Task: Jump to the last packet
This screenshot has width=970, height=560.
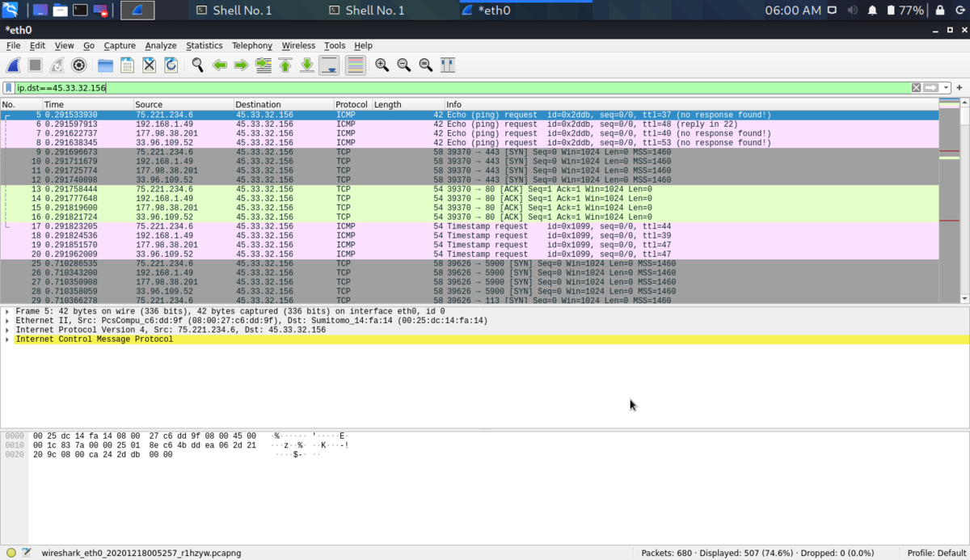Action: [306, 65]
